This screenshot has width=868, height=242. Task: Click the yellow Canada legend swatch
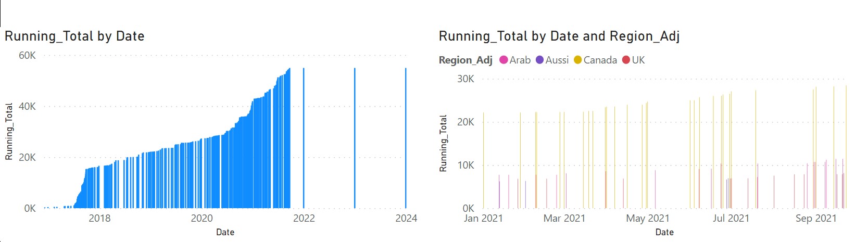577,60
